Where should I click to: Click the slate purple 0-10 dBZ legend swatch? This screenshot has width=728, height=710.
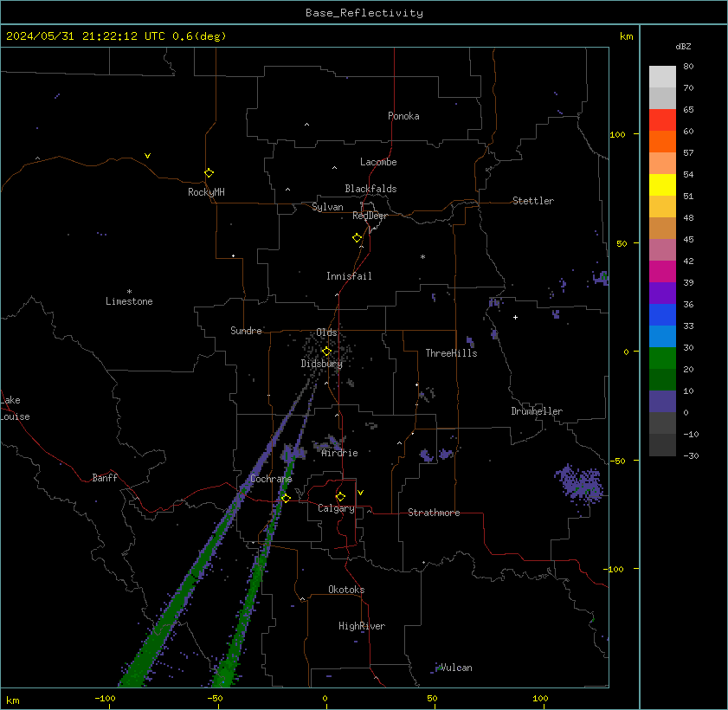click(662, 401)
